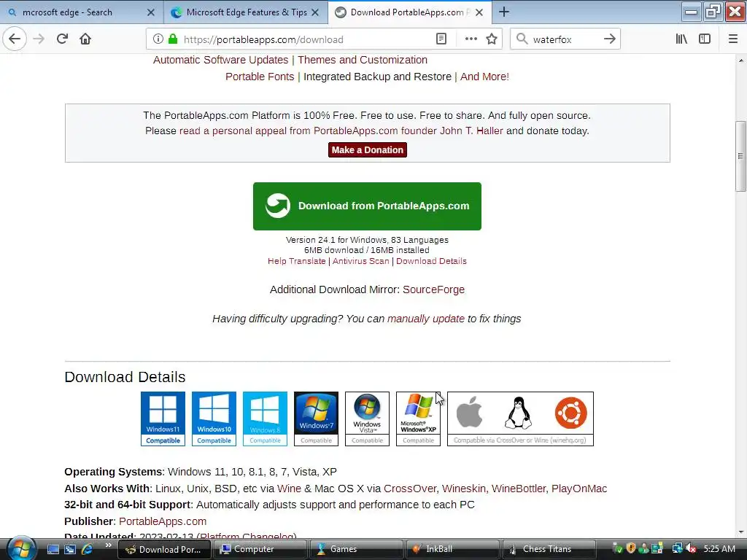Open the Help Translate link
Viewport: 747px width, 560px height.
(x=296, y=261)
